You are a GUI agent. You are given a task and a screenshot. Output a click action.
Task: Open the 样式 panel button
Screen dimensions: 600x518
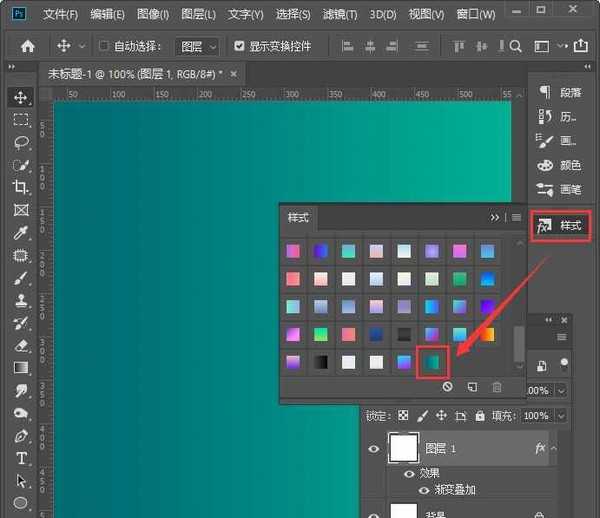[560, 225]
